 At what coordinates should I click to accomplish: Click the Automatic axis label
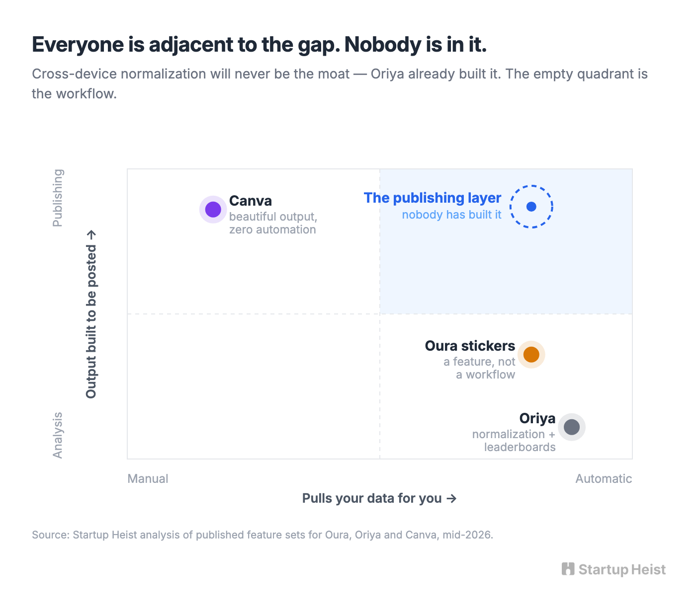tap(604, 478)
